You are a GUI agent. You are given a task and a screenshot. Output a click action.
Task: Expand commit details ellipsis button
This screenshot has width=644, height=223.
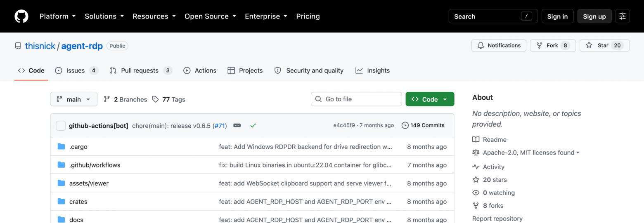237,125
